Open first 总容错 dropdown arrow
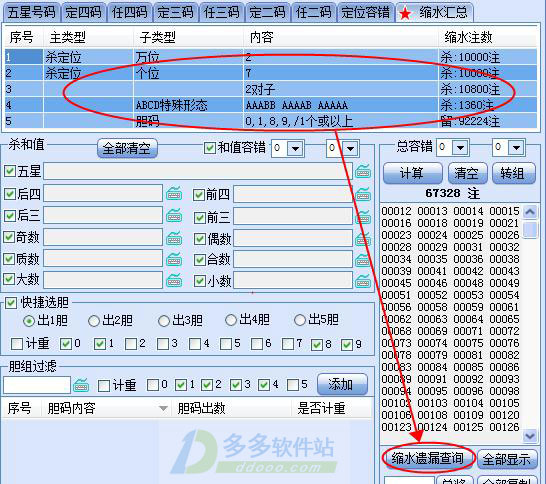 tap(460, 148)
